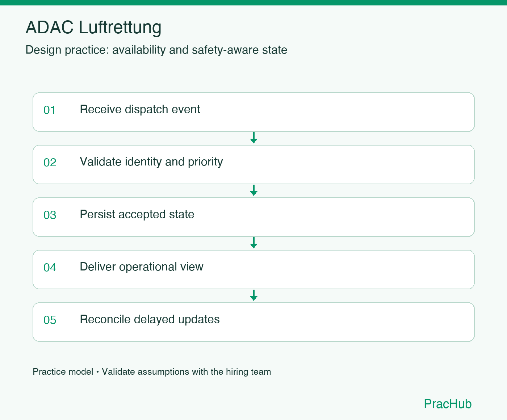
Task: Click step number 02
Action: 50,163
